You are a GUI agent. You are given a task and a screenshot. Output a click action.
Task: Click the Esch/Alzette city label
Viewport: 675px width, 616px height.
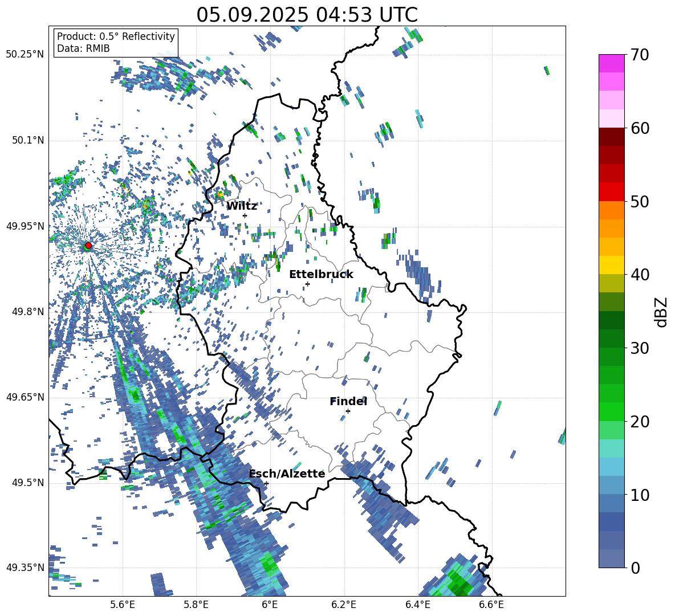point(287,474)
